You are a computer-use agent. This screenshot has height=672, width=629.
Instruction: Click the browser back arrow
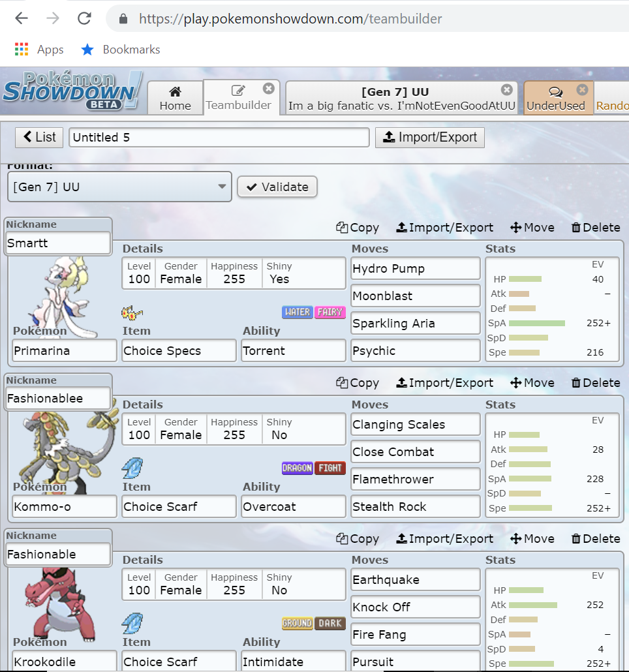click(22, 18)
